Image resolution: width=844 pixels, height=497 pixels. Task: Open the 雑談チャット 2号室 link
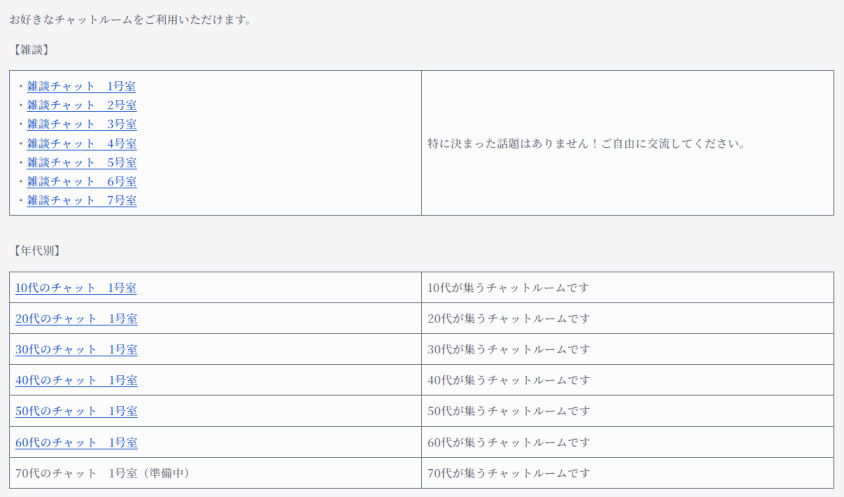pyautogui.click(x=81, y=105)
